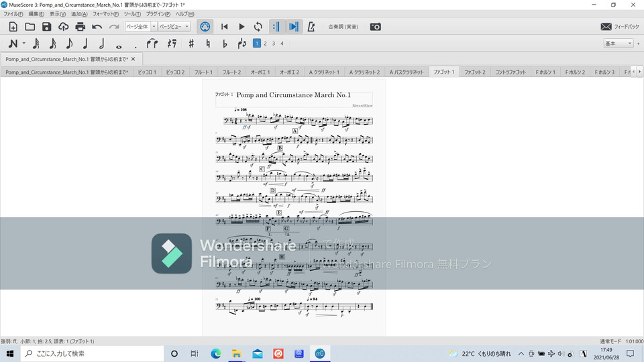Switch to the A クラリネット 2 part tab
This screenshot has width=644, height=362.
point(364,72)
